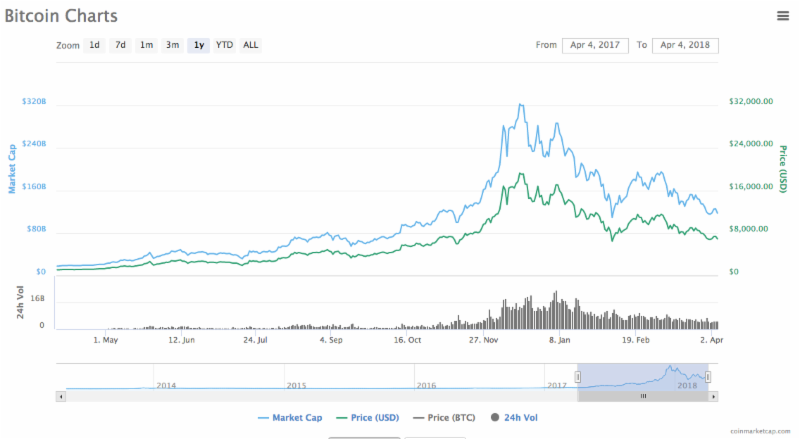Click the Price (USD) axis title

click(783, 169)
